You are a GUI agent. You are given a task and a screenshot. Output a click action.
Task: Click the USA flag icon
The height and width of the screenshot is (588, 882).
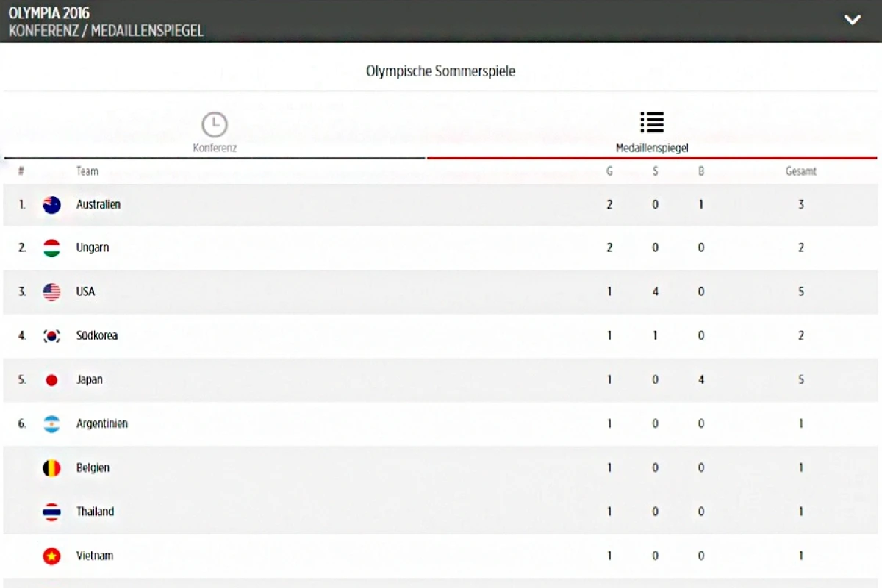coord(51,292)
